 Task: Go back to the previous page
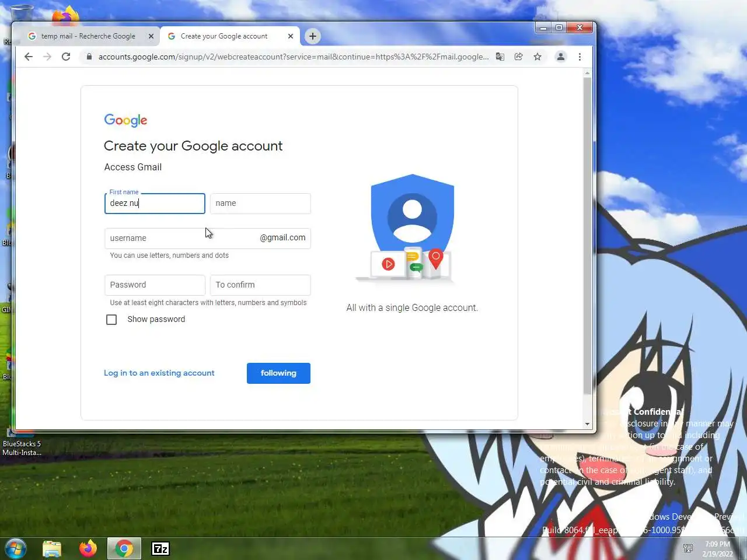click(29, 57)
